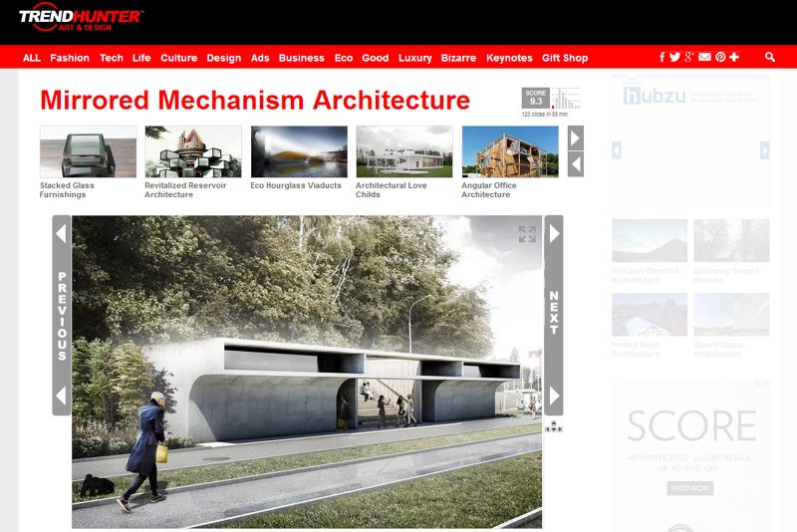Open the Gift Shop menu item
The width and height of the screenshot is (797, 532).
point(565,58)
